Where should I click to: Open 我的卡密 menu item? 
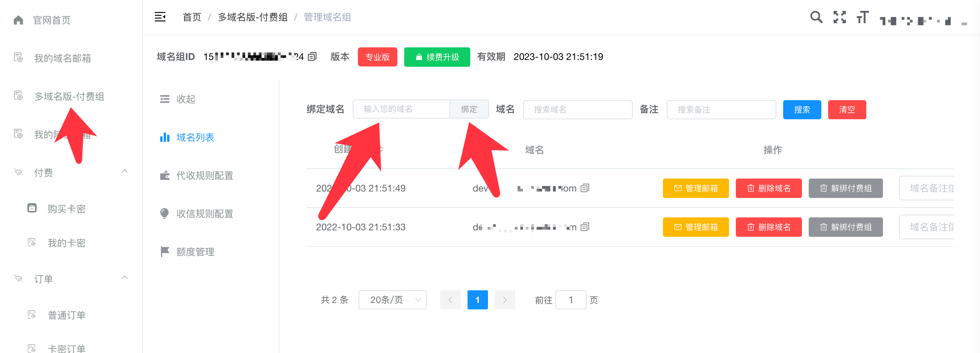(x=67, y=243)
